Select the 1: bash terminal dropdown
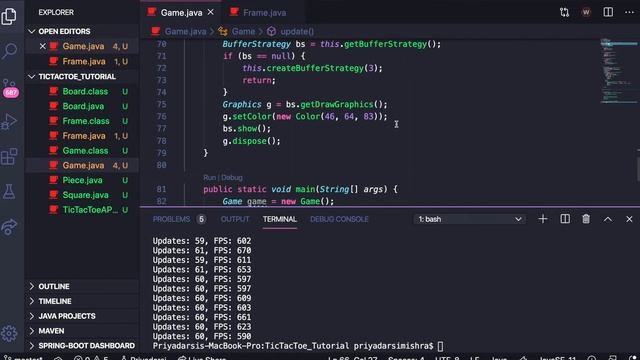Viewport: 640px width, 360px height. pyautogui.click(x=469, y=219)
